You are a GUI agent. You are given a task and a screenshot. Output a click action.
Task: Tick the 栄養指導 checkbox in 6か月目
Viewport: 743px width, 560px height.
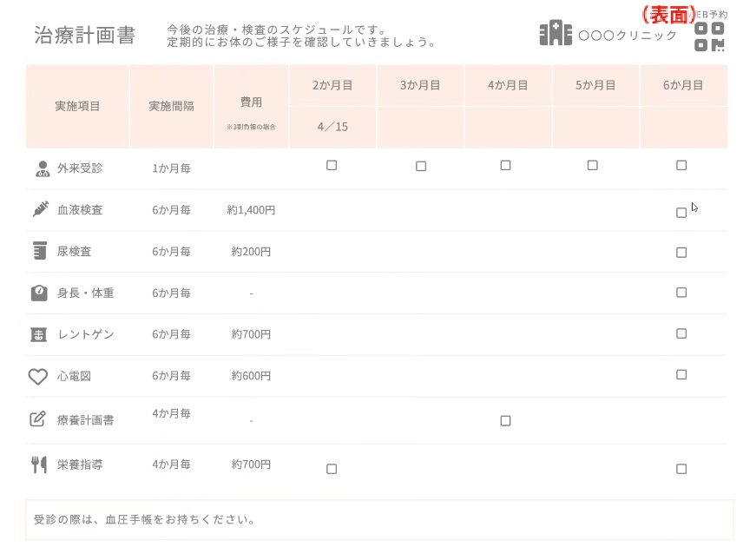(x=681, y=469)
